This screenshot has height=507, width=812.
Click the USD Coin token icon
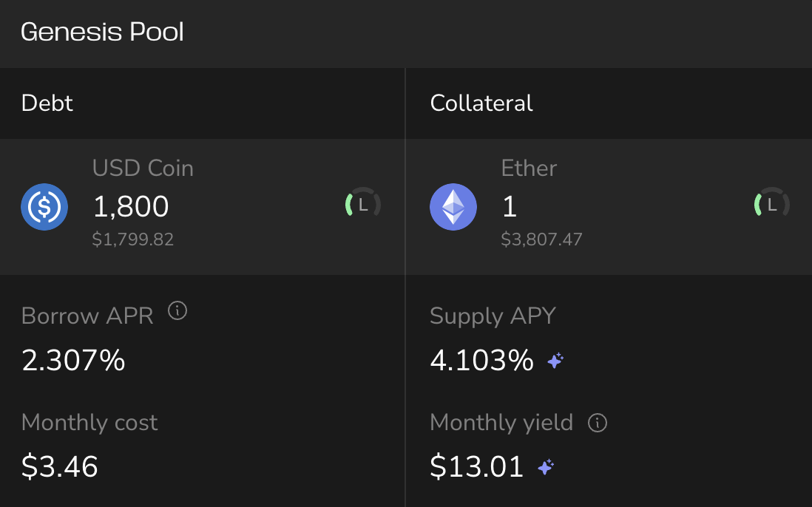[x=44, y=207]
